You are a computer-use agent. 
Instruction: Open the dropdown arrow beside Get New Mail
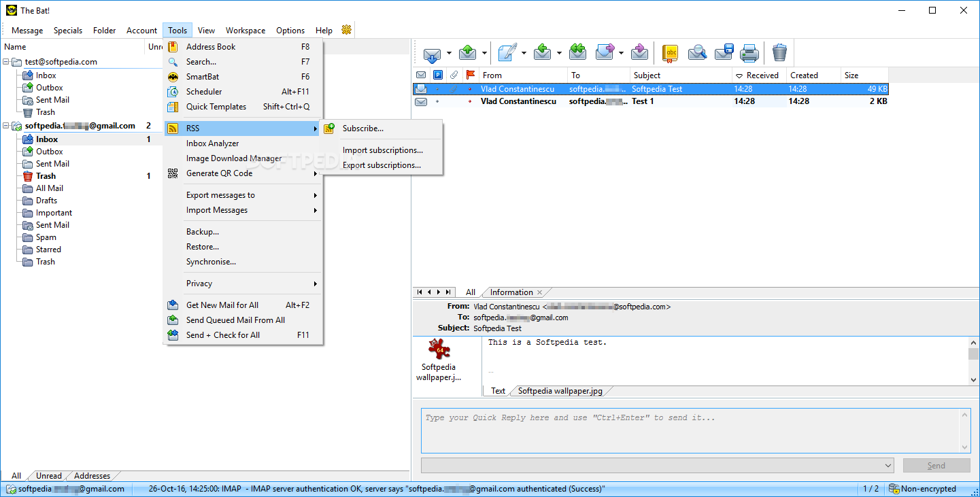(x=449, y=53)
